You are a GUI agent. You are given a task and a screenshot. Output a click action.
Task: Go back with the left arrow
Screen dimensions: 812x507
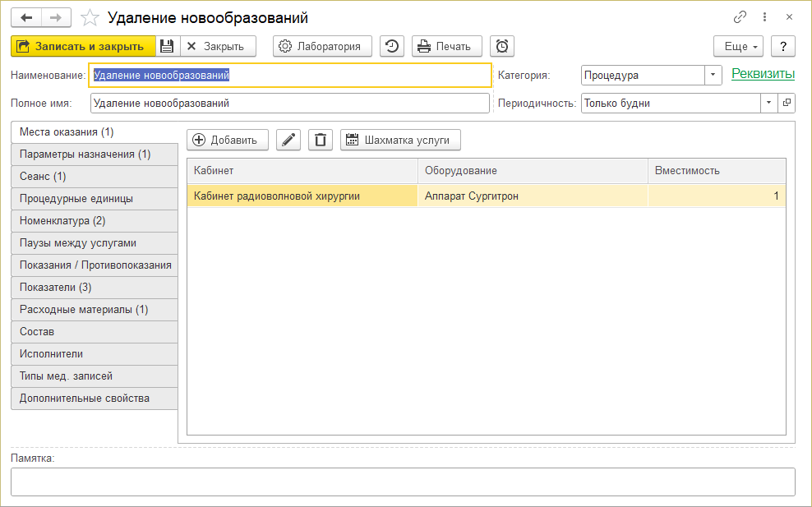(x=26, y=17)
